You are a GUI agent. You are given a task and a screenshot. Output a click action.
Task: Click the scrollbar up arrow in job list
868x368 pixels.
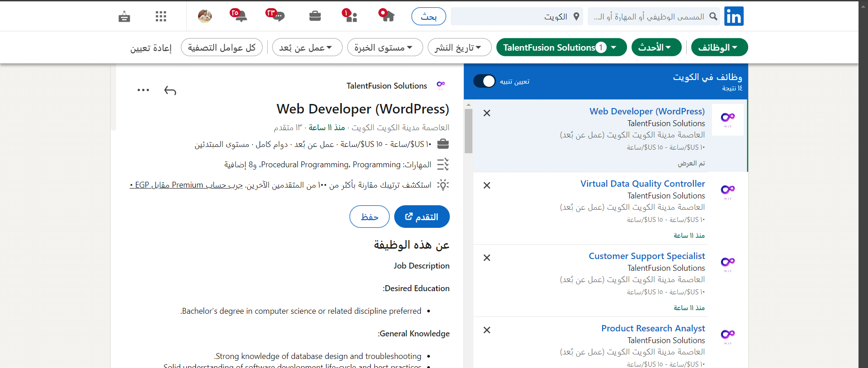pyautogui.click(x=468, y=104)
